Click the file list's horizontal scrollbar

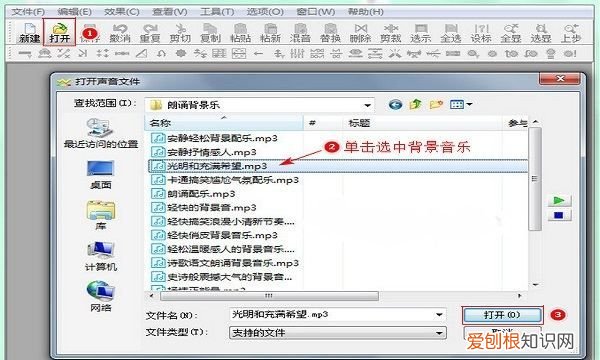[269, 296]
